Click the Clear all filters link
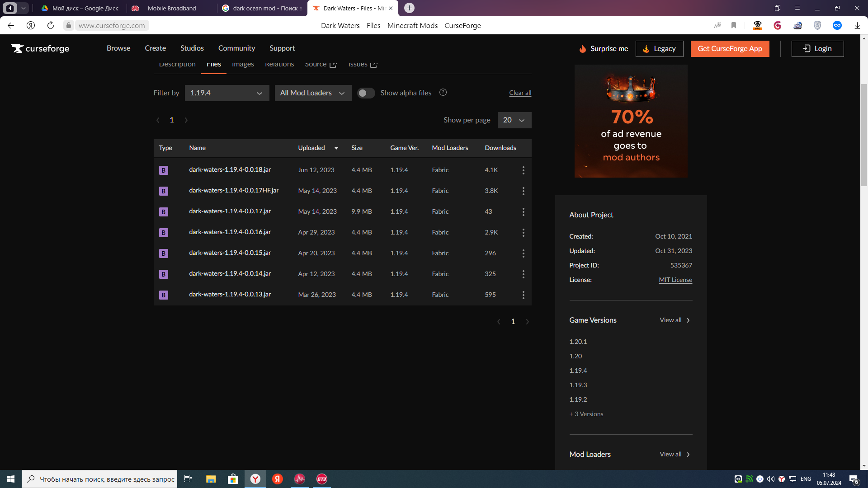 tap(520, 93)
